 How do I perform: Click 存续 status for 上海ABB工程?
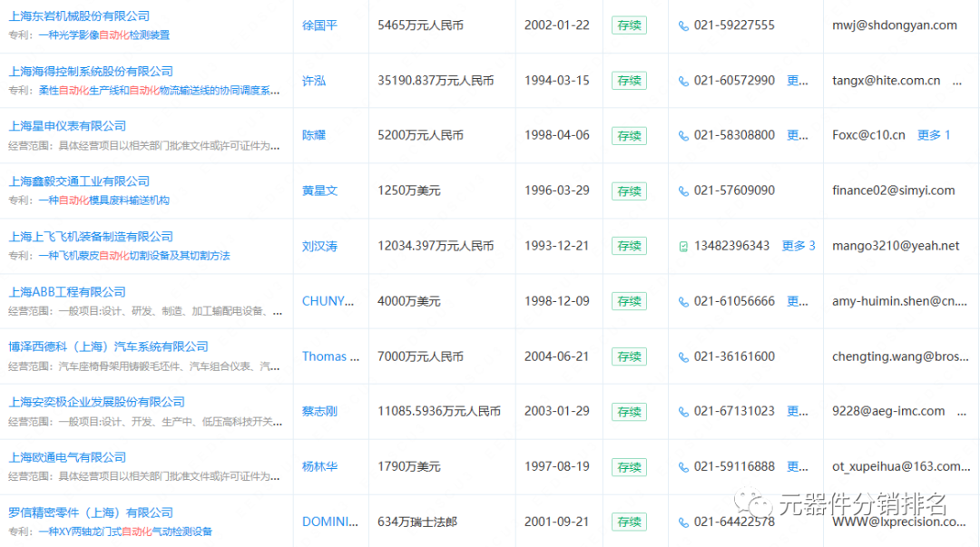click(629, 301)
